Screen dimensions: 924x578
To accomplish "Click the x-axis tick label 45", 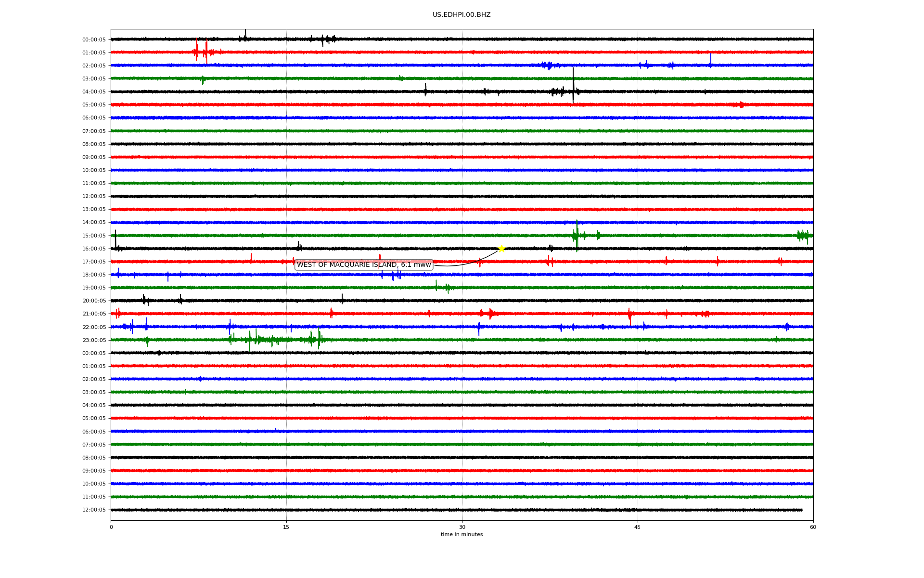I will [638, 527].
